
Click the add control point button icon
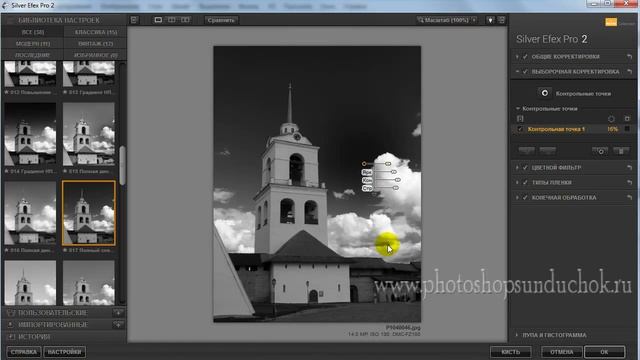tap(544, 93)
